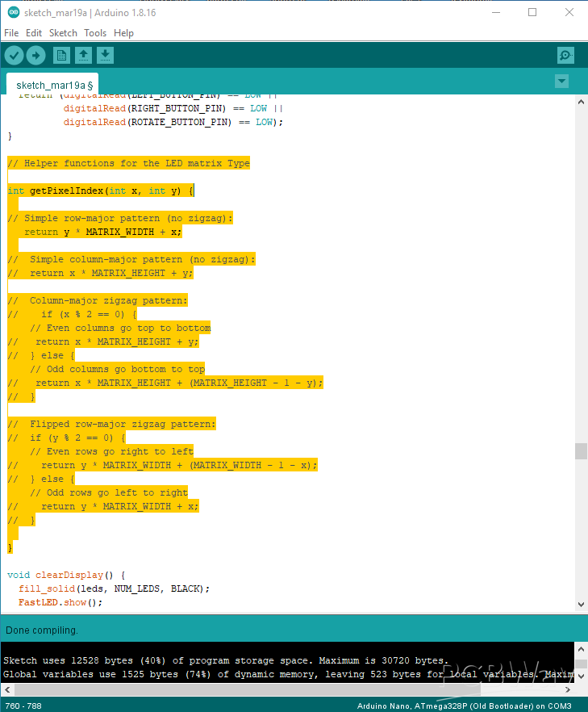588x712 pixels.
Task: Click the Save sketch down-arrow icon
Action: click(105, 55)
